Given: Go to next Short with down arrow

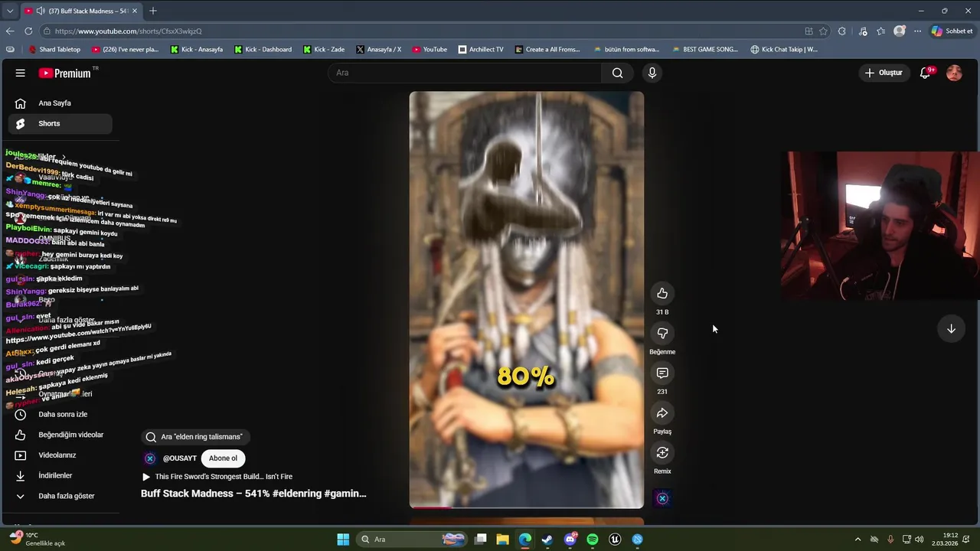Looking at the screenshot, I should (x=951, y=328).
